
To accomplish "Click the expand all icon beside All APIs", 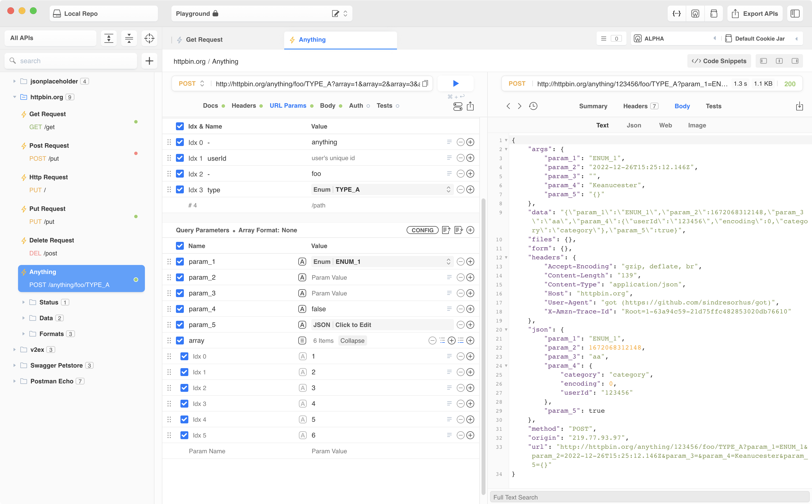I will [x=109, y=38].
